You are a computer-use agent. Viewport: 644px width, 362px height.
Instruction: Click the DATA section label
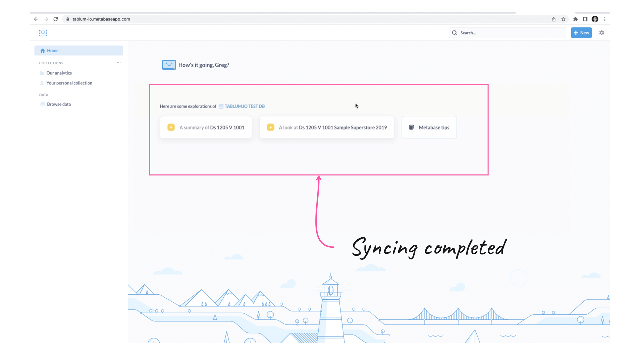(x=44, y=95)
